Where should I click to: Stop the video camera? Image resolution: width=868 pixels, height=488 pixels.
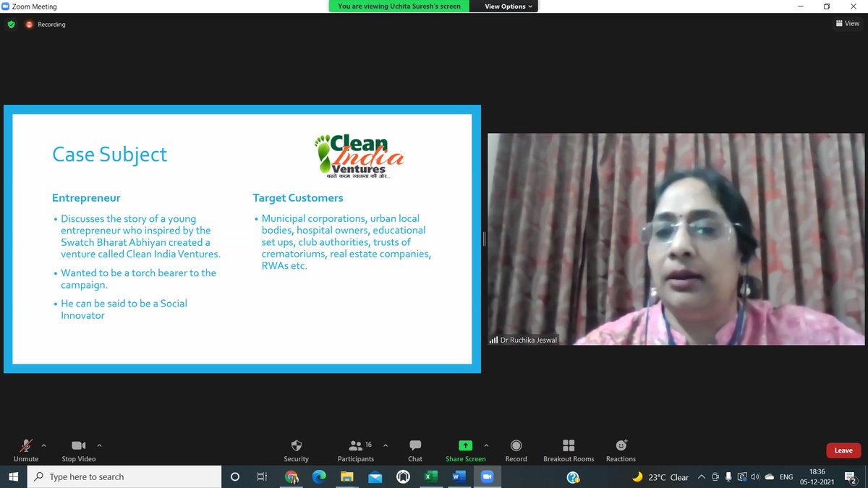point(78,450)
